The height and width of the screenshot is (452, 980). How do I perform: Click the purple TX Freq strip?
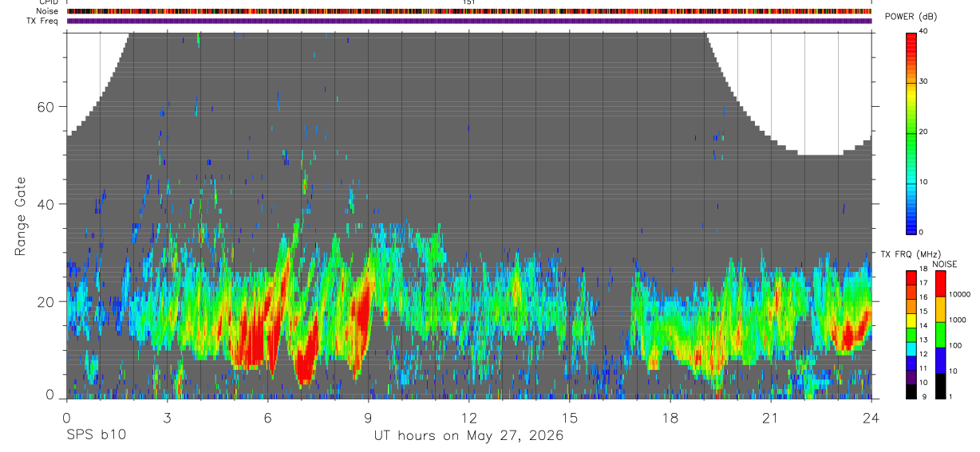point(469,21)
